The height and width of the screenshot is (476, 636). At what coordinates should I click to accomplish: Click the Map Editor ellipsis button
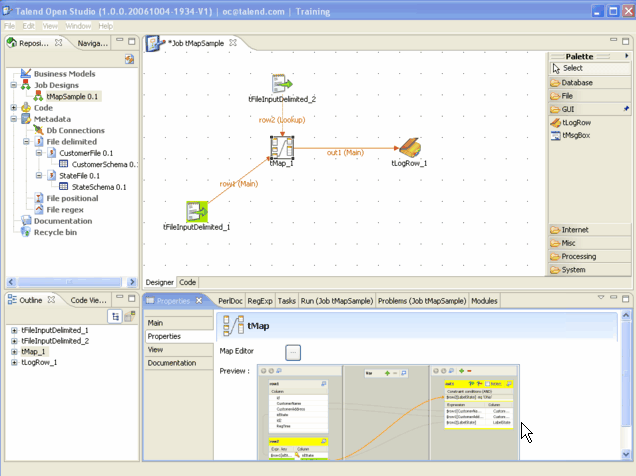point(292,351)
